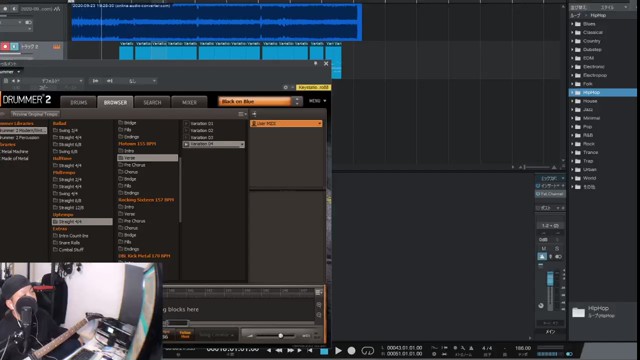Open the plugin settings gear icon

pyautogui.click(x=285, y=87)
